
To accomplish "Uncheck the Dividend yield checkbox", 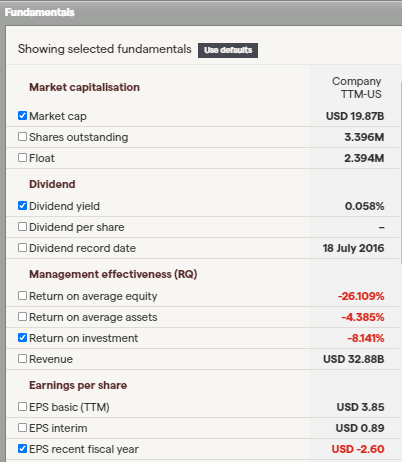I will coord(22,206).
